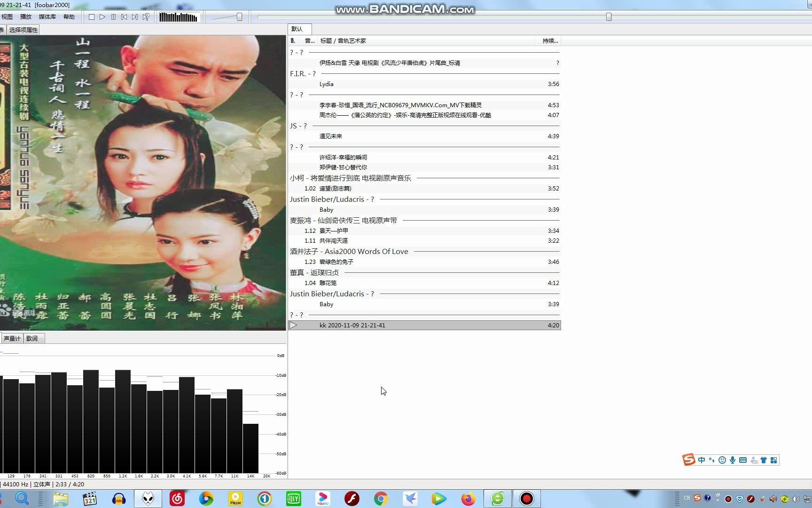Select track 1.23 碧绿色的兔子

coord(424,262)
